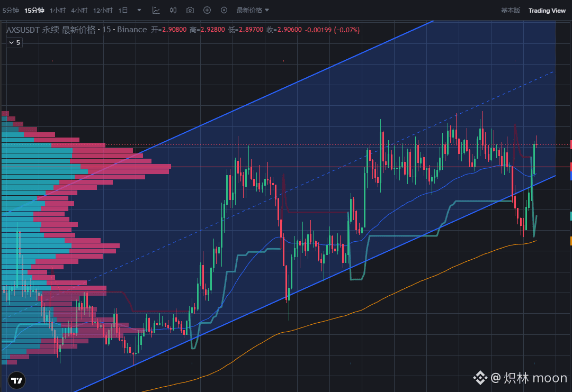Collapse the indicator legend showing 5
Image resolution: width=572 pixels, height=392 pixels.
point(15,43)
